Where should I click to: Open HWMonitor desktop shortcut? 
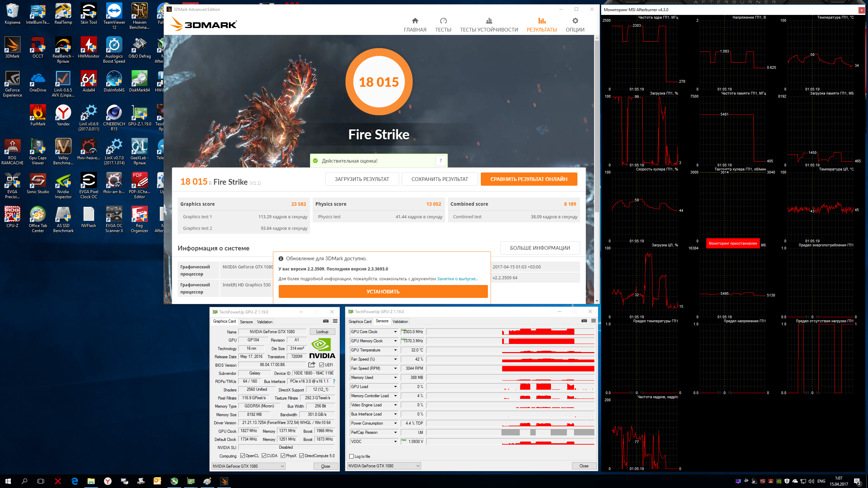[88, 45]
